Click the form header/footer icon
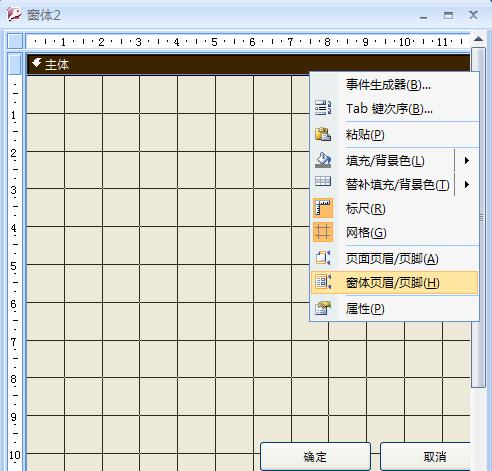The width and height of the screenshot is (492, 471). coord(323,283)
